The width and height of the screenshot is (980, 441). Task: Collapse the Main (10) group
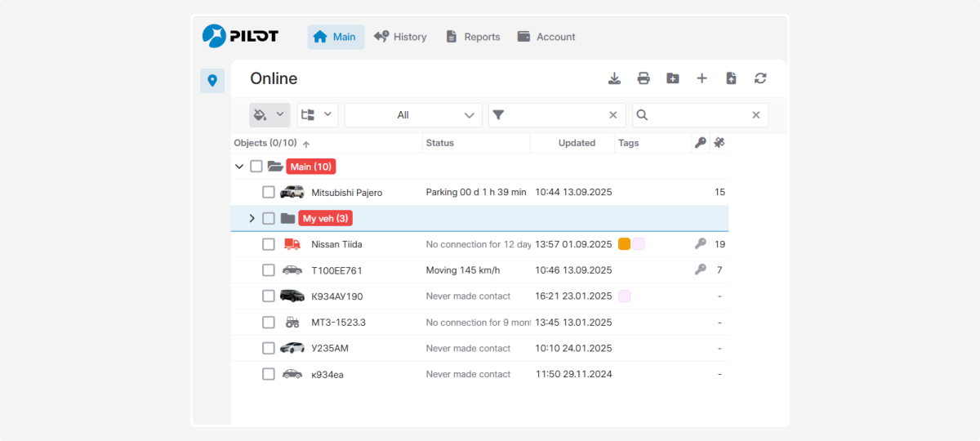tap(239, 167)
